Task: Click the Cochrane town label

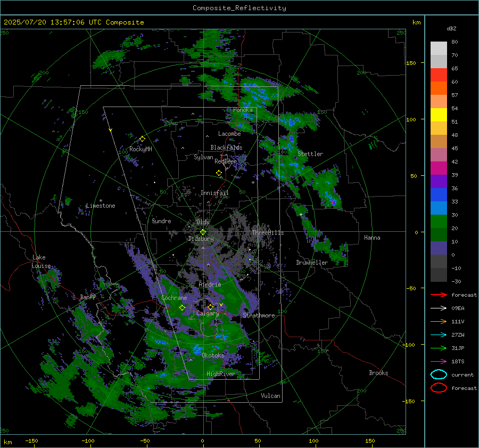Action: tap(174, 298)
